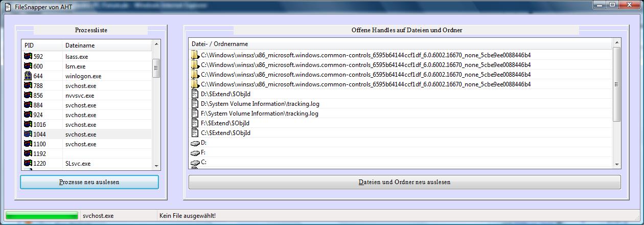
Task: Select D:\System Volume Information\tracking.log entry
Action: tap(260, 104)
